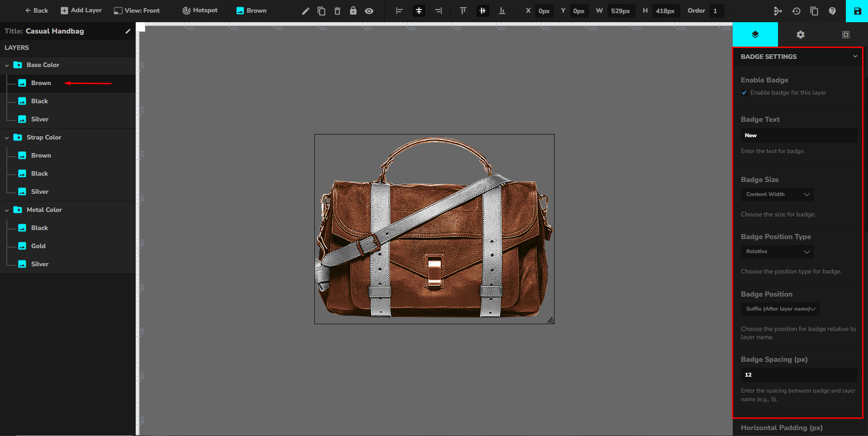Edit the title with the pencil icon

coord(128,31)
